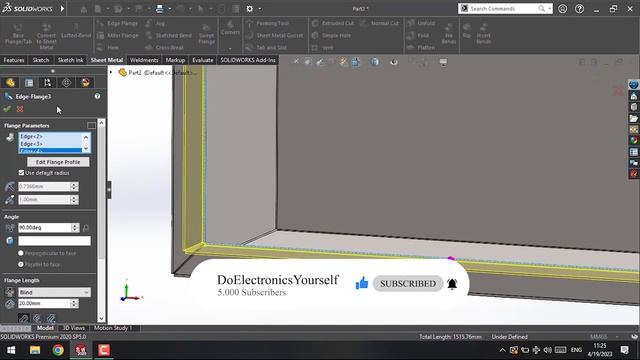640x360 pixels.
Task: Open the ConfigurationManager tab icon
Action: coord(48,82)
